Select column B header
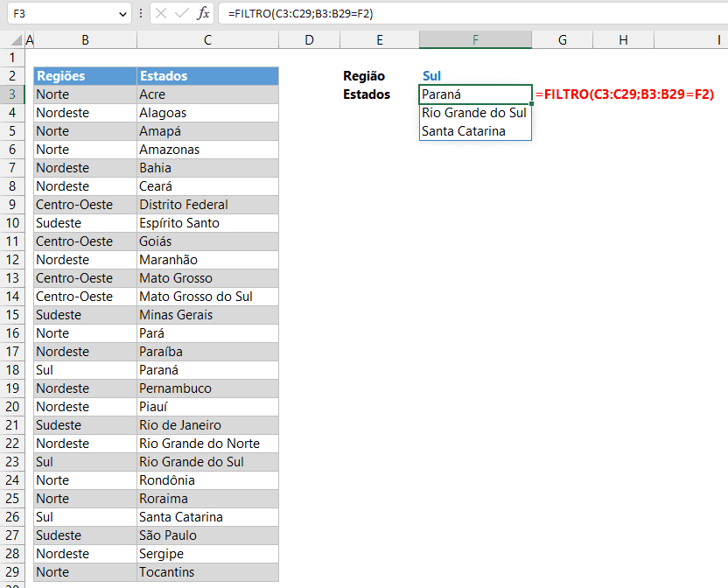 (x=86, y=40)
